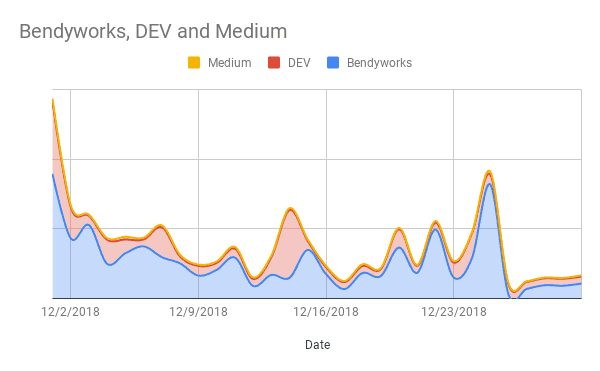This screenshot has width=600, height=371.
Task: Click the blue Bendyworks legend swatch
Action: pos(333,63)
